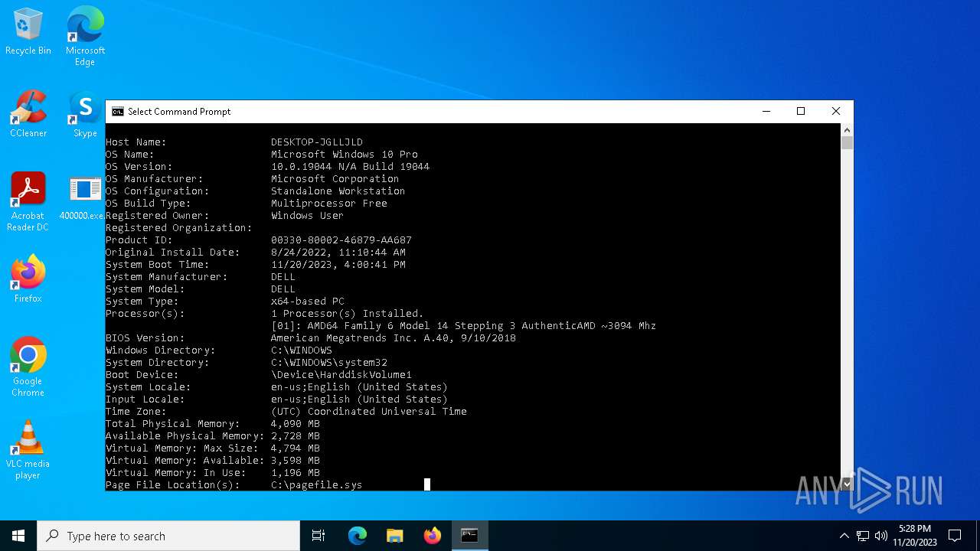Click the x64-based PC text
980x551 pixels.
point(308,302)
